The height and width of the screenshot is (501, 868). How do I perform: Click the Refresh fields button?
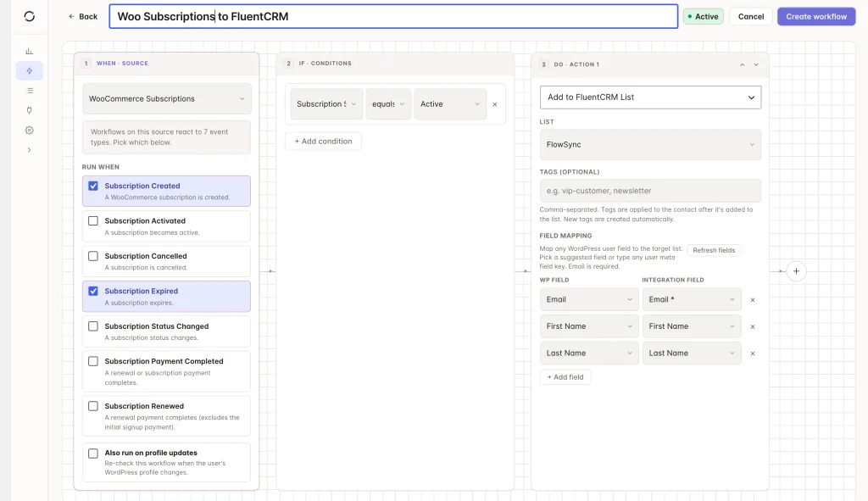tap(714, 250)
